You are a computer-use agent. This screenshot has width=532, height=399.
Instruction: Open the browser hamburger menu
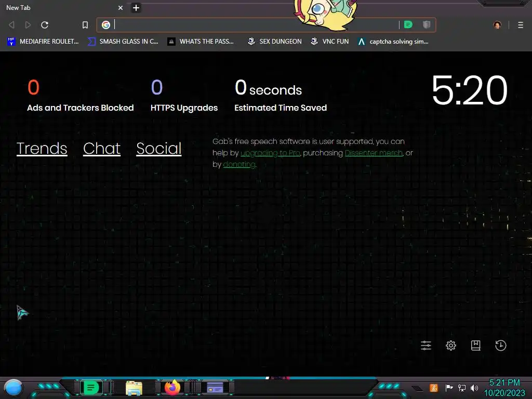pyautogui.click(x=521, y=25)
